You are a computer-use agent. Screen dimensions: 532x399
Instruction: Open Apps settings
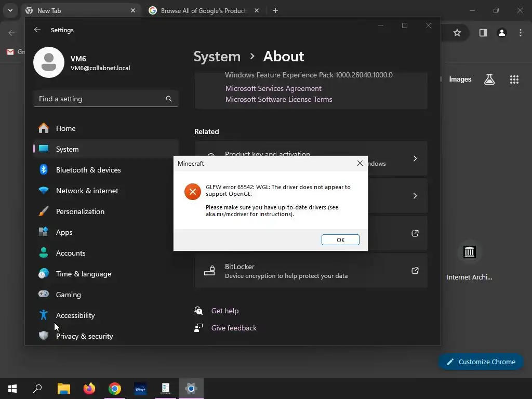(106, 232)
